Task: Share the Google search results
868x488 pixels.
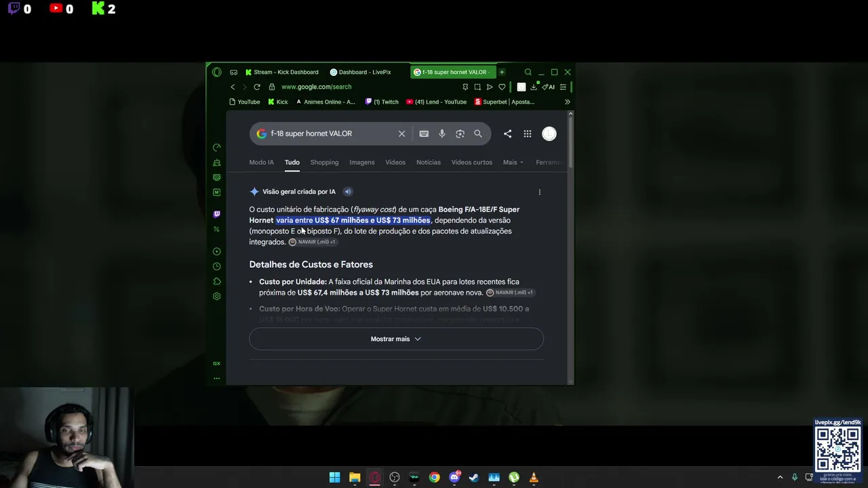Action: pos(507,134)
